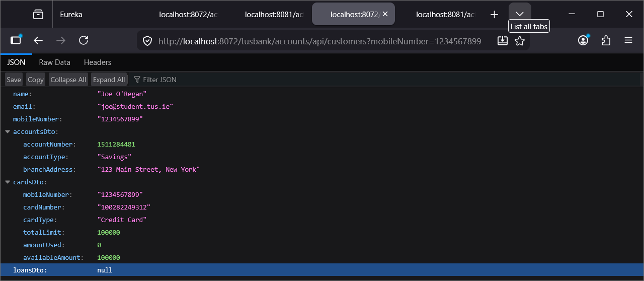Switch to Raw Data tab
The width and height of the screenshot is (644, 281).
[54, 62]
